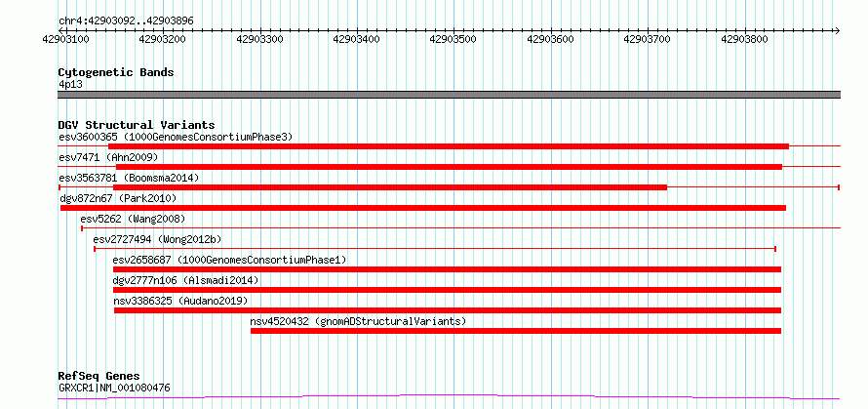Open the GRXCR1|NM_001080476 gene label
Viewport: 868px width, 409px height.
114,388
